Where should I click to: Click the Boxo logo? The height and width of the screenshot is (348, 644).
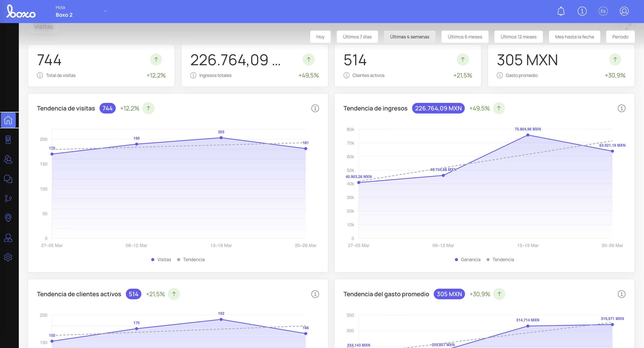(21, 12)
